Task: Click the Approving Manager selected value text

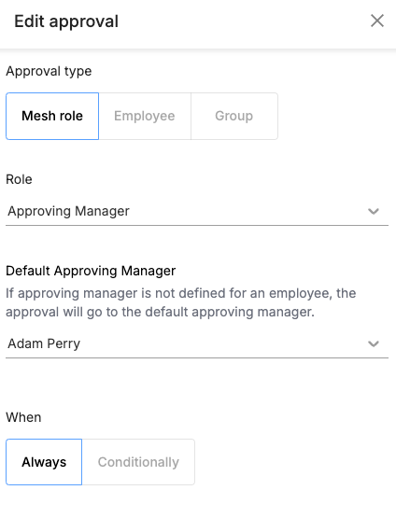Action: (68, 211)
